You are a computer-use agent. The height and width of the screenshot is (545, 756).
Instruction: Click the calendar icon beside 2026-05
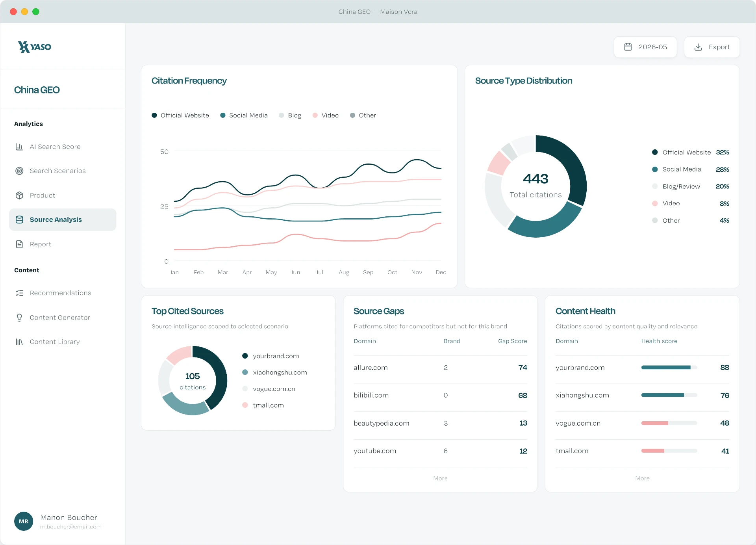(x=628, y=47)
